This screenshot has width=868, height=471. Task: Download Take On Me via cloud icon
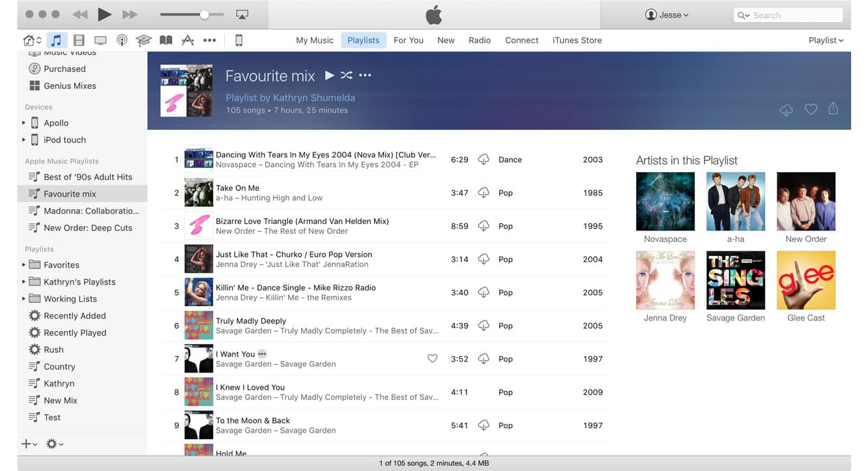click(484, 193)
